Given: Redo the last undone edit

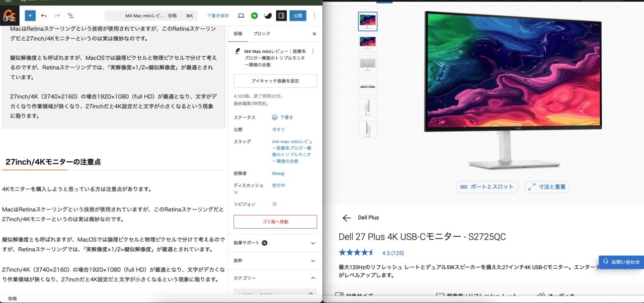Looking at the screenshot, I should (x=57, y=16).
